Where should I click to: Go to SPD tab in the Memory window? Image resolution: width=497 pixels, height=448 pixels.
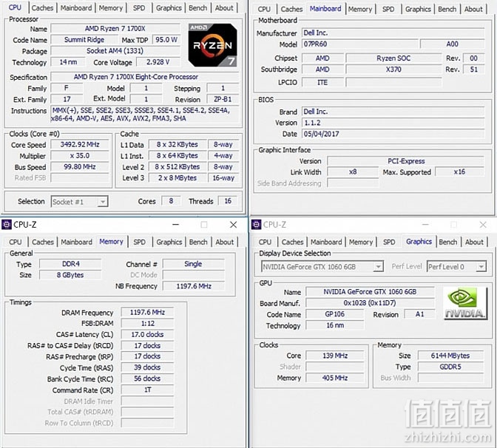point(139,242)
